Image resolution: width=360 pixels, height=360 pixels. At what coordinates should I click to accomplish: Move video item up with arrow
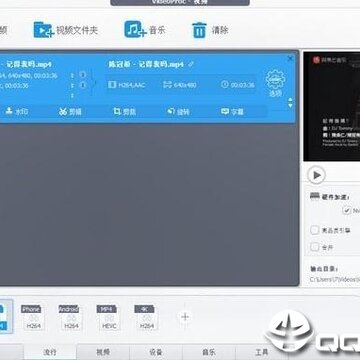point(290,100)
